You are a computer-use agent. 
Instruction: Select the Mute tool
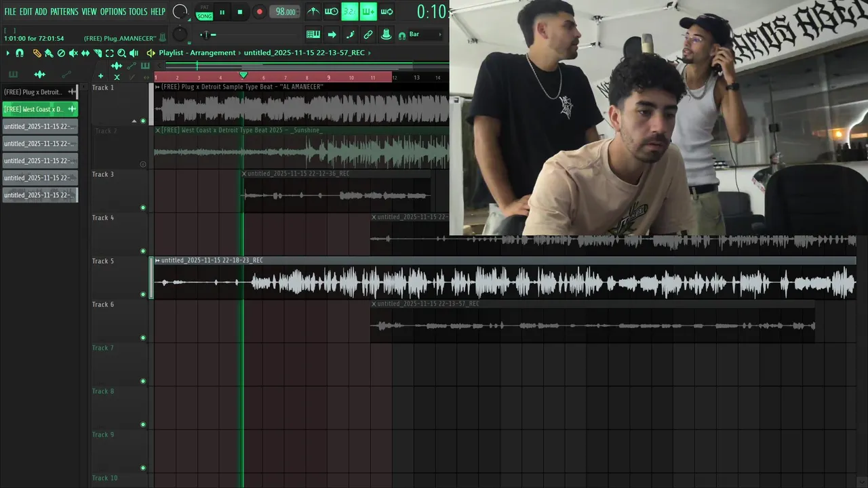click(73, 53)
